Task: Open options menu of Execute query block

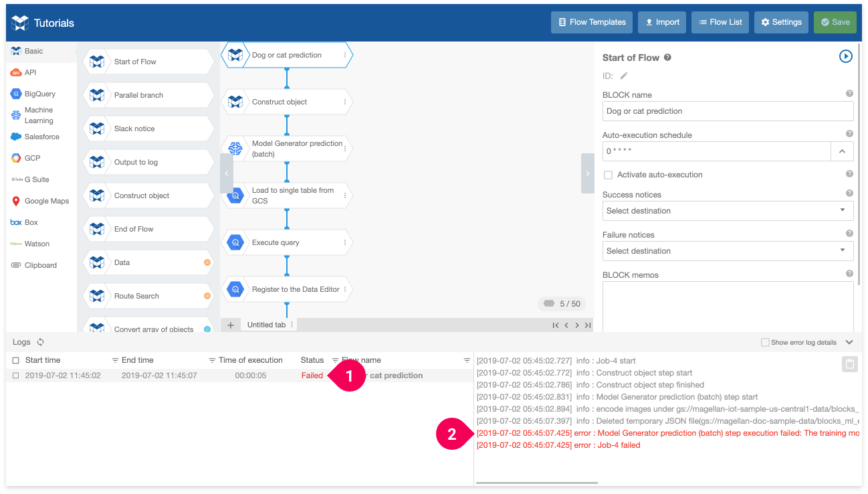Action: point(345,242)
